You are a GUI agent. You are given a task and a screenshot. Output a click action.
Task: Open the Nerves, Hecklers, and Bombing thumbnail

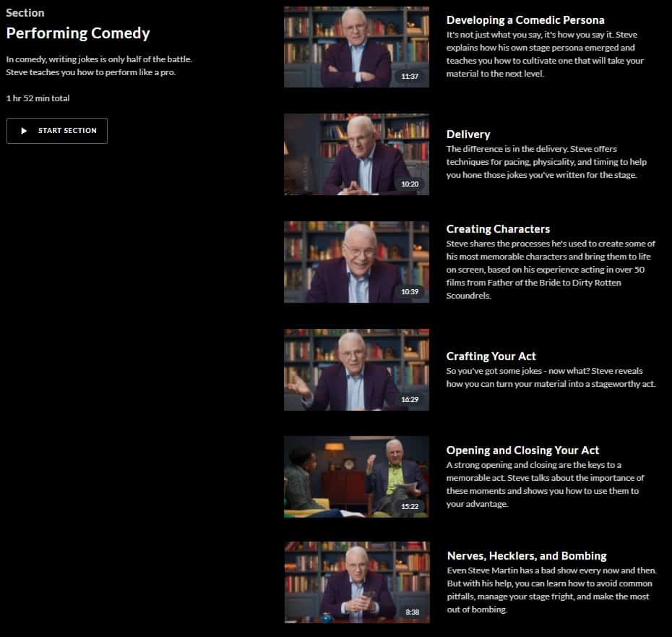(356, 582)
